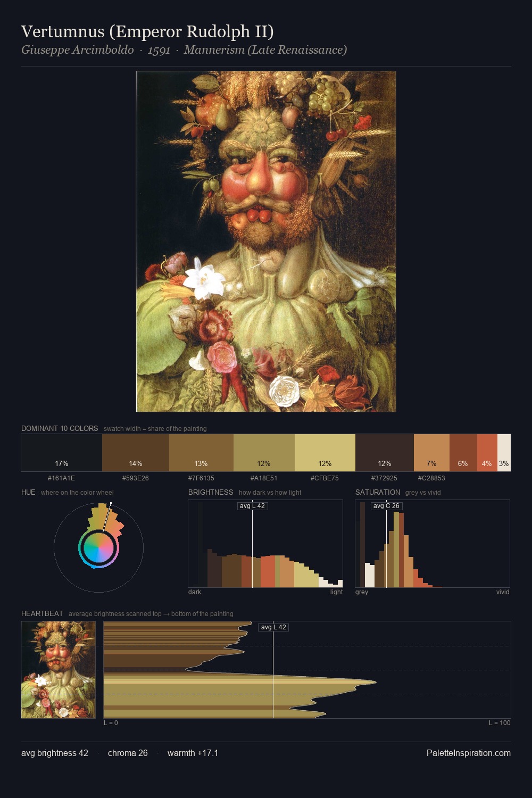
Task: Click the BRIGHTNESS section heading
Action: [x=211, y=492]
